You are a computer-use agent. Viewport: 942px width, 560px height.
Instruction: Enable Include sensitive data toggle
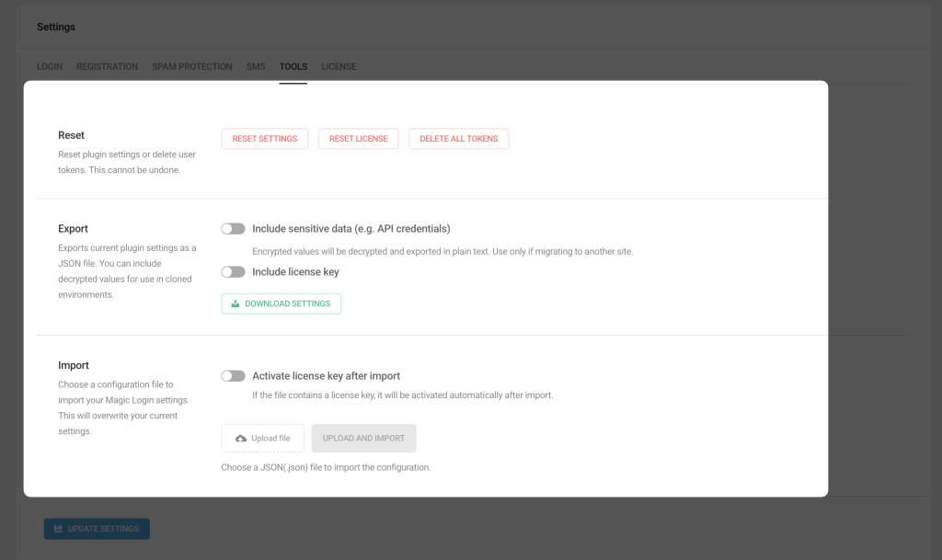click(233, 229)
